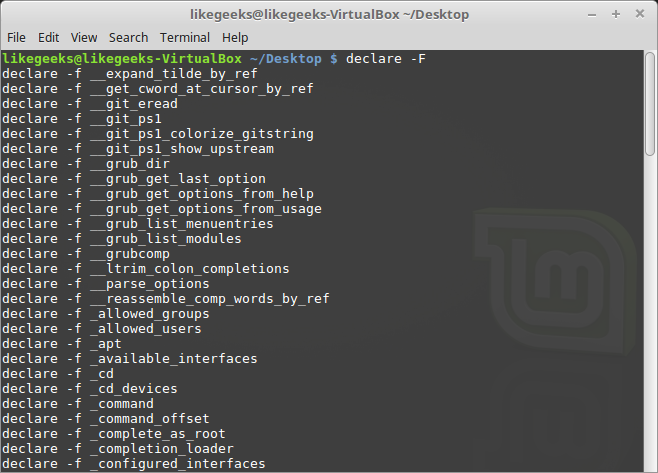The width and height of the screenshot is (658, 473).
Task: Click the __git_ps1_colorize_gitstring output line
Action: (158, 134)
